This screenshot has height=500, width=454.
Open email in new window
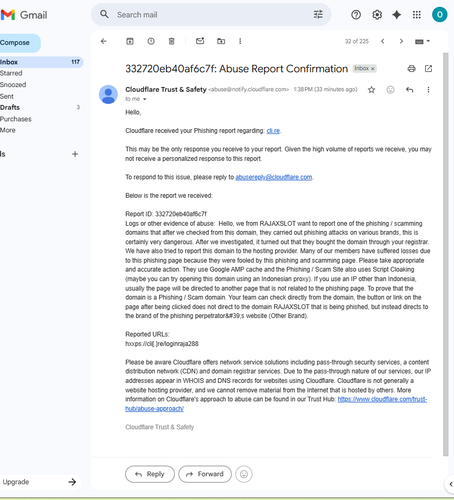(428, 69)
